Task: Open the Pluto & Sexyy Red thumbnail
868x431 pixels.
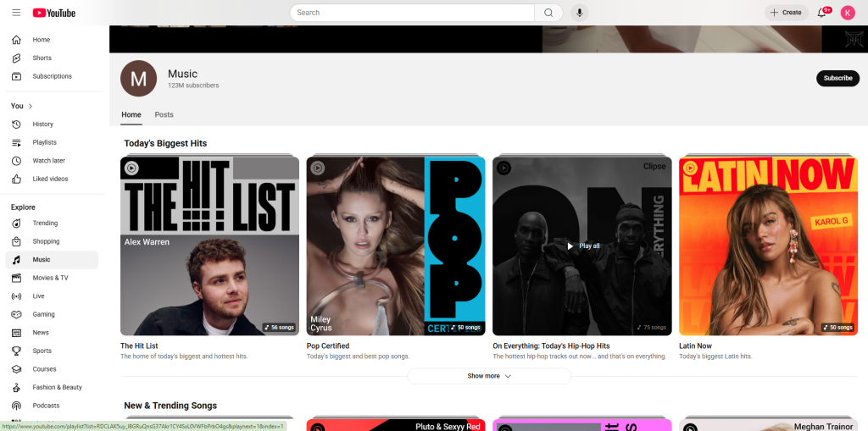Action: [396, 425]
